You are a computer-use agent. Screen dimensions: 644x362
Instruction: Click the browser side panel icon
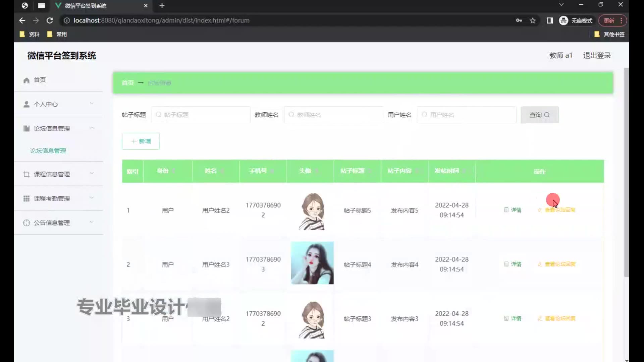(549, 20)
